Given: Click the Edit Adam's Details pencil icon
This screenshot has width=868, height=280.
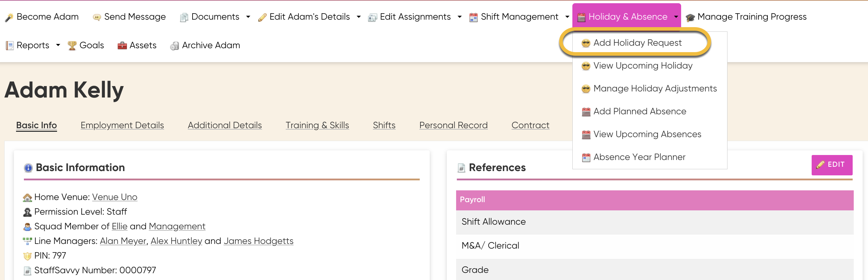Looking at the screenshot, I should tap(262, 17).
